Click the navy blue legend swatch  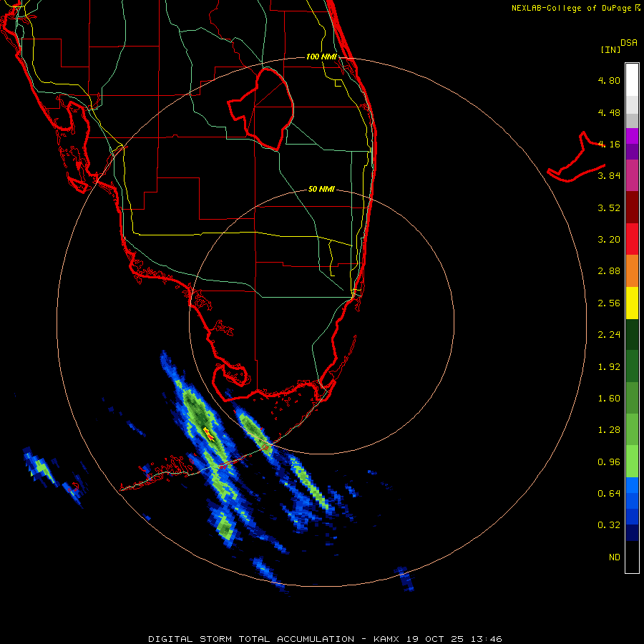pos(632,533)
